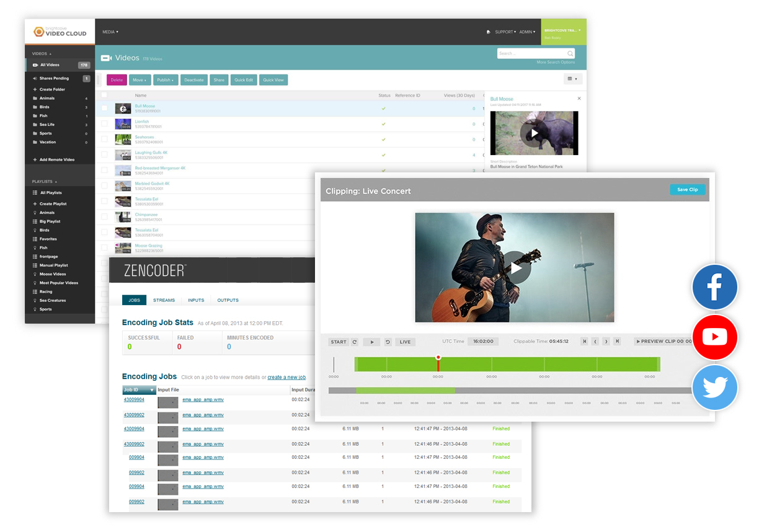759x532 pixels.
Task: Check the Moose Grazing row checkbox
Action: coord(104,247)
